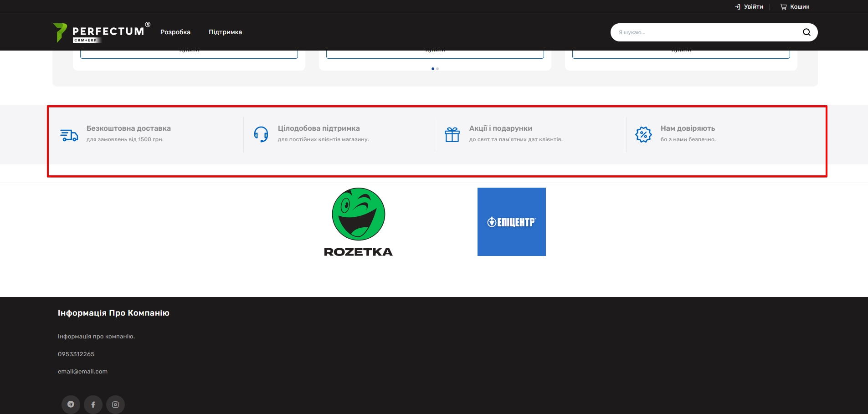
Task: Open the Facebook social icon
Action: pos(93,404)
